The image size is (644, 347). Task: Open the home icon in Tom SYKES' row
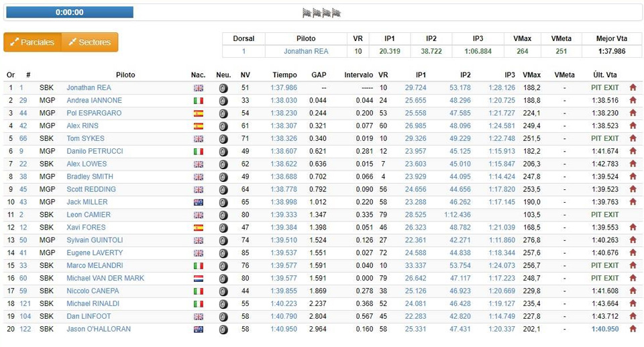(x=633, y=138)
